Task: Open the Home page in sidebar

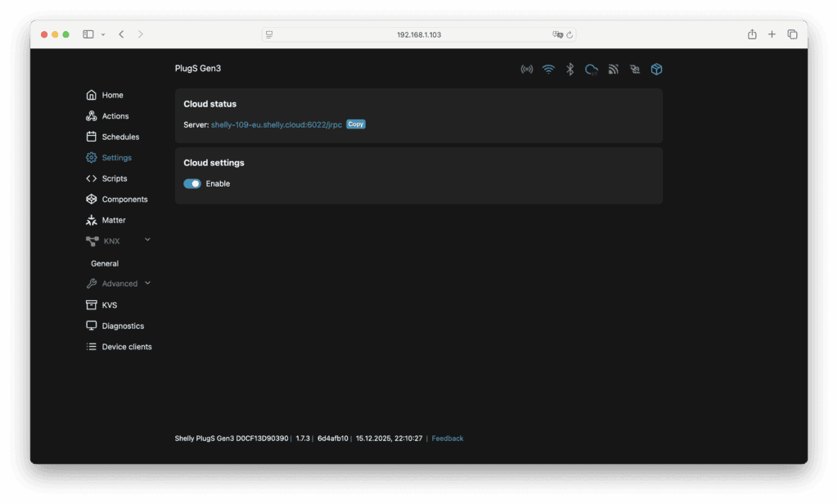Action: (x=112, y=96)
